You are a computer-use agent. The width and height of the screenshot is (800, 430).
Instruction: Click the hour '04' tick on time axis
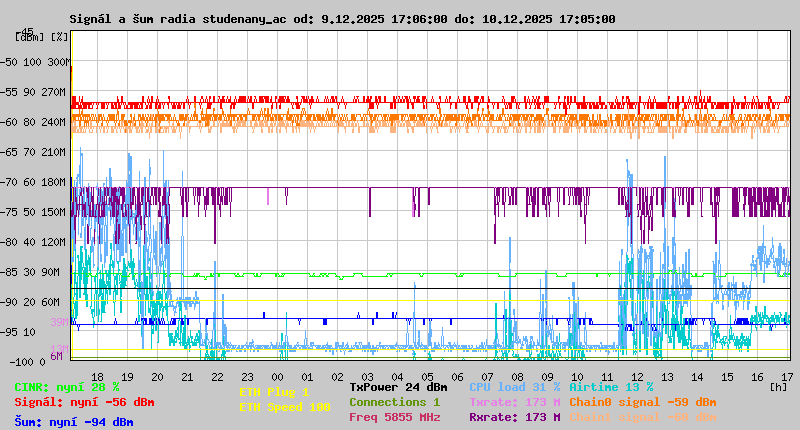[397, 377]
